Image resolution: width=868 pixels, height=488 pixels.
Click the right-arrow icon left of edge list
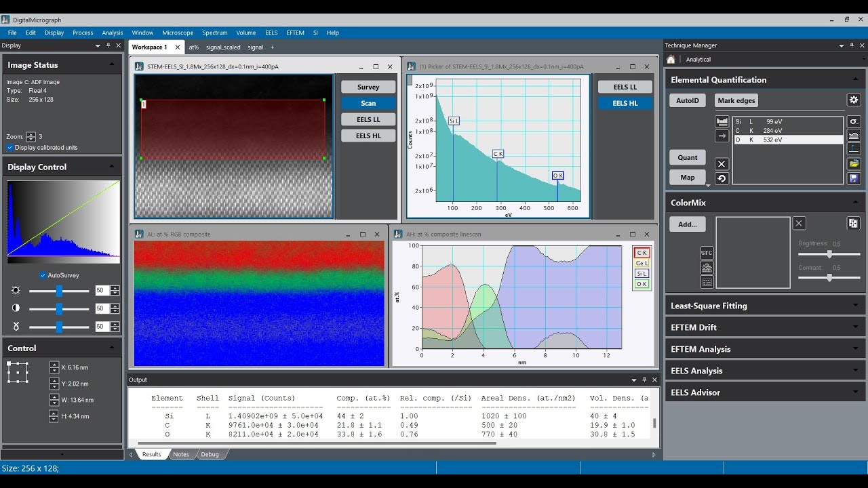(722, 136)
